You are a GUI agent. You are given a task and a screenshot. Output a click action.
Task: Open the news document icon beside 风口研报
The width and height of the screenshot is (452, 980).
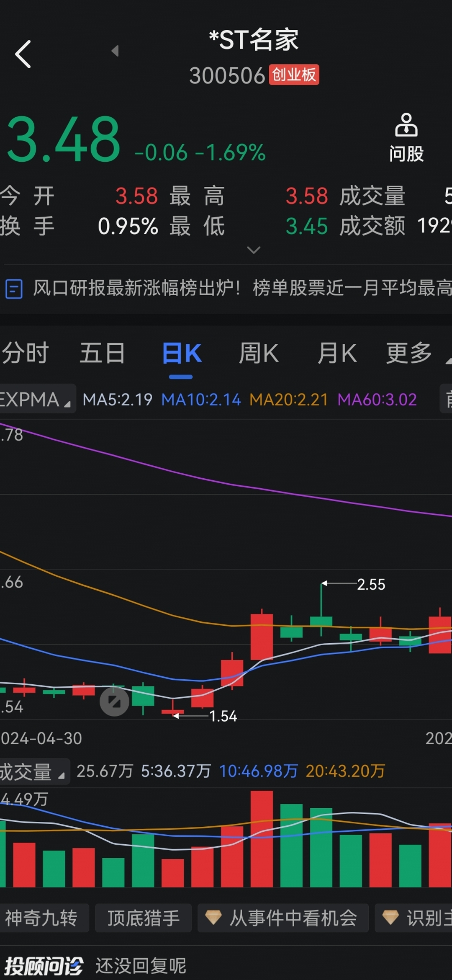[14, 289]
